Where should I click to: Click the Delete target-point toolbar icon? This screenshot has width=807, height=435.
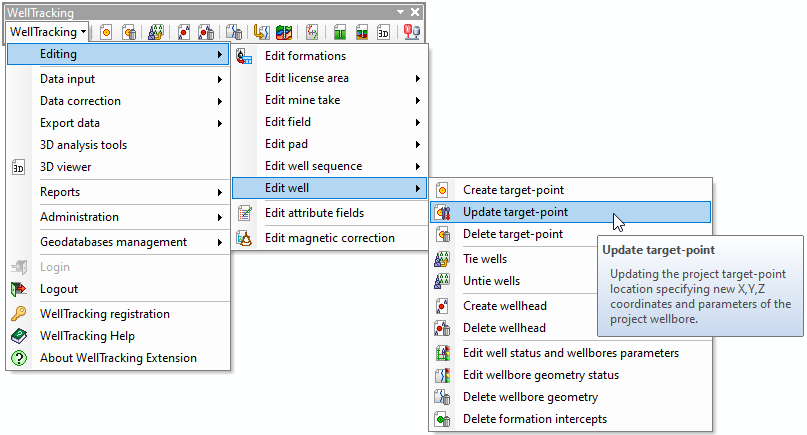[x=129, y=32]
